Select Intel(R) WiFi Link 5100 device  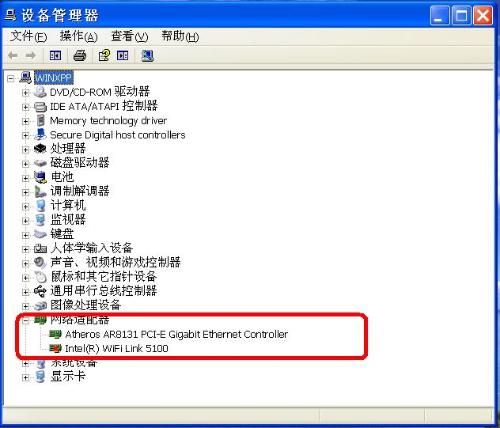coord(116,348)
